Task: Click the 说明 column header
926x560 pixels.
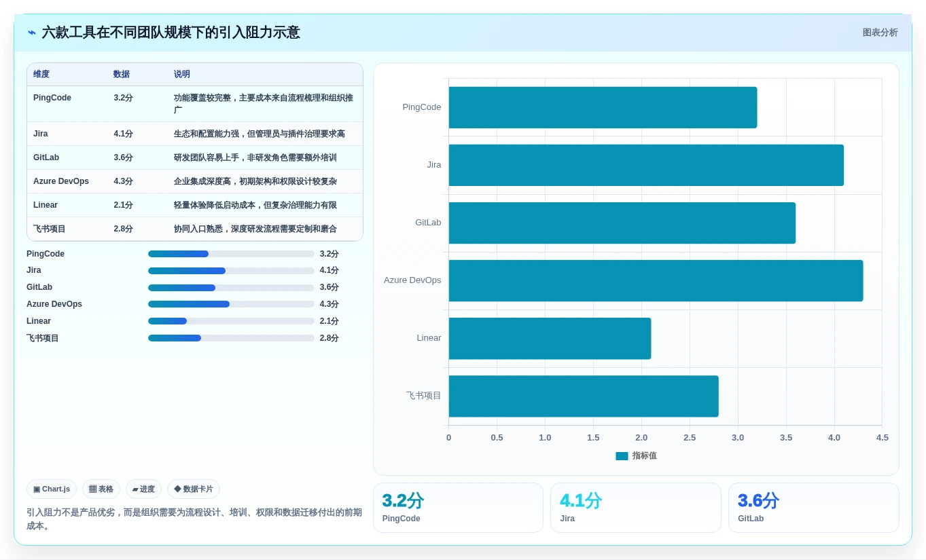Action: (x=182, y=74)
